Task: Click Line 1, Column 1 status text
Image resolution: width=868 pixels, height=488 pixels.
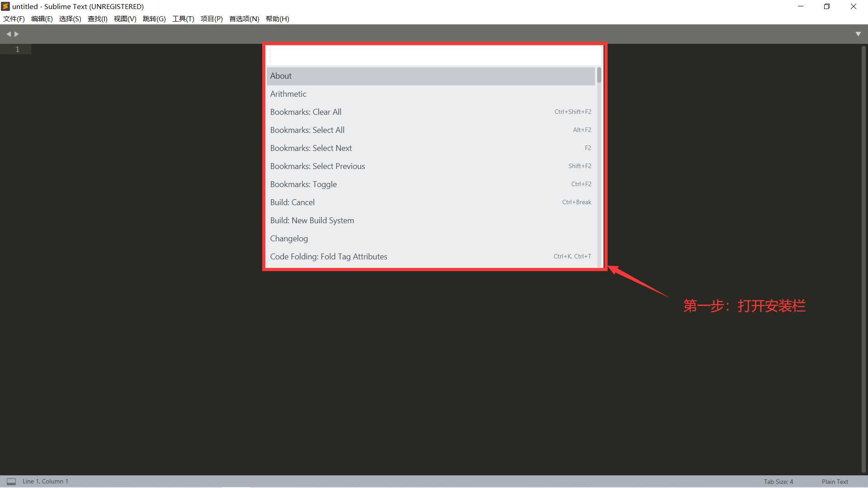Action: (45, 482)
